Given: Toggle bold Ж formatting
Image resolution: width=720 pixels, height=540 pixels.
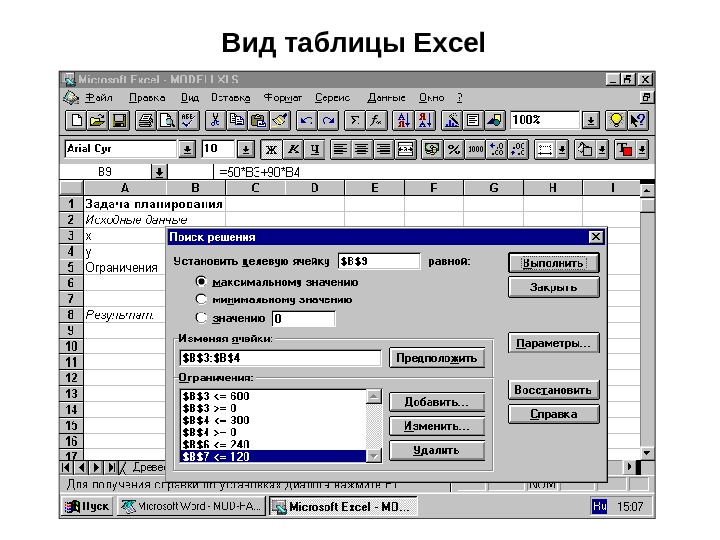Looking at the screenshot, I should pos(271,149).
